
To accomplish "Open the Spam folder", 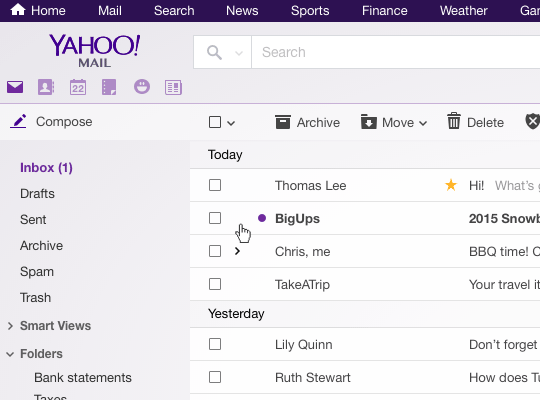I will [x=37, y=272].
